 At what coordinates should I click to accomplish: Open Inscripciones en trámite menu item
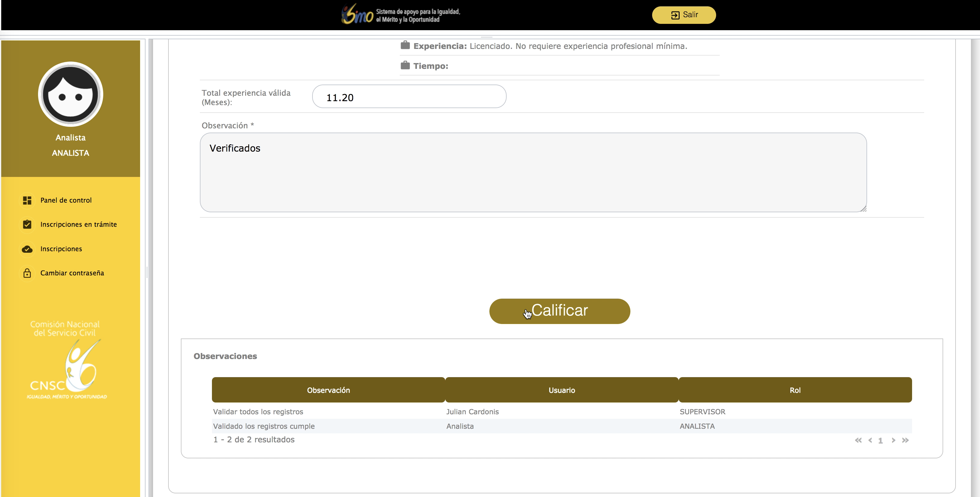tap(78, 225)
